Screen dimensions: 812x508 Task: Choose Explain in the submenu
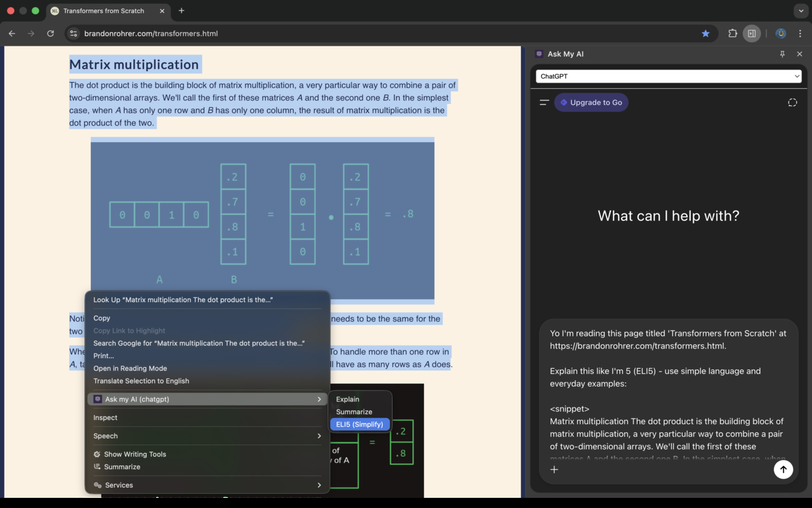tap(360, 399)
